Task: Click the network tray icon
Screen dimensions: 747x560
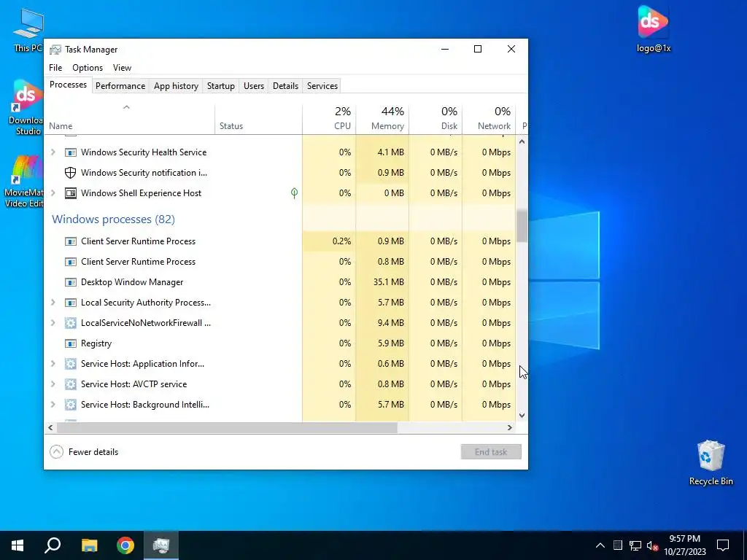Action: point(635,545)
